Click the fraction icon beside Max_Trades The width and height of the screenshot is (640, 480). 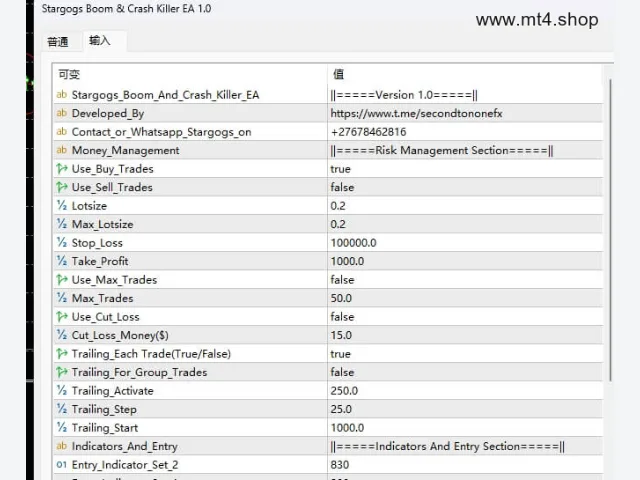tap(62, 298)
